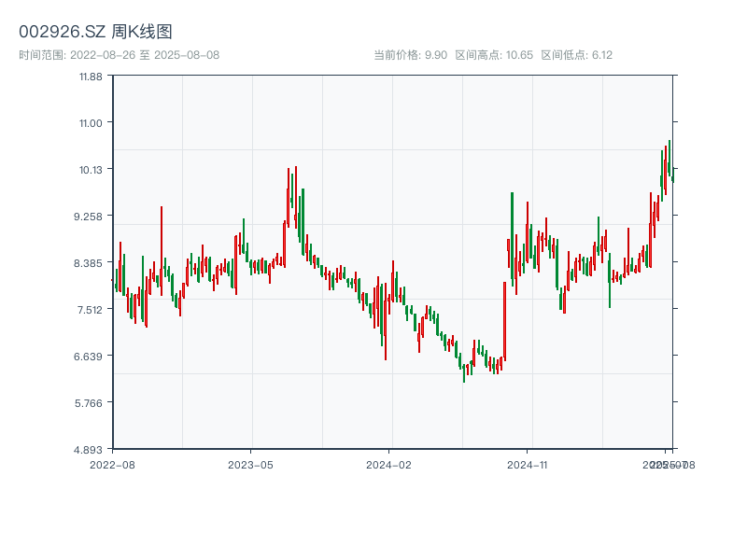Click the 2024-11 x-axis date label

[x=528, y=464]
